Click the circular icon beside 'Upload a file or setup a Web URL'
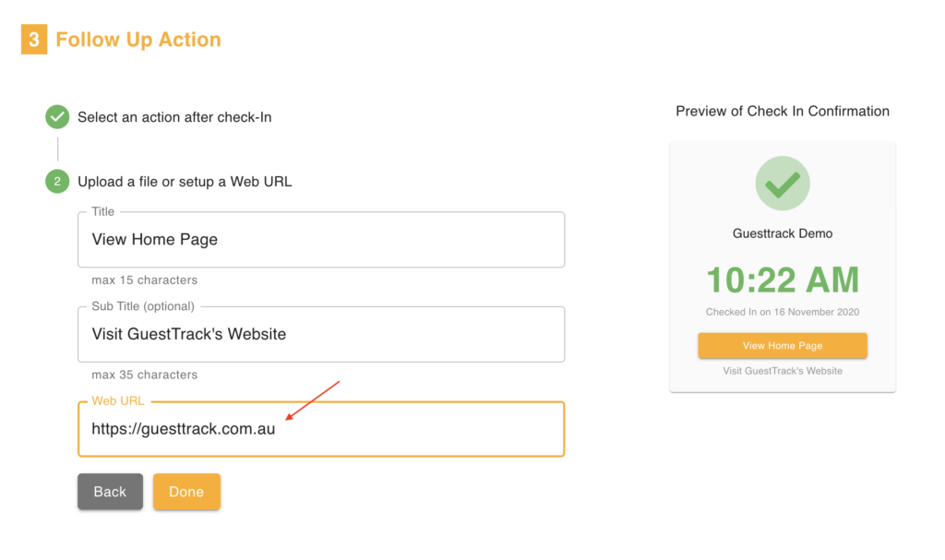 (x=56, y=181)
